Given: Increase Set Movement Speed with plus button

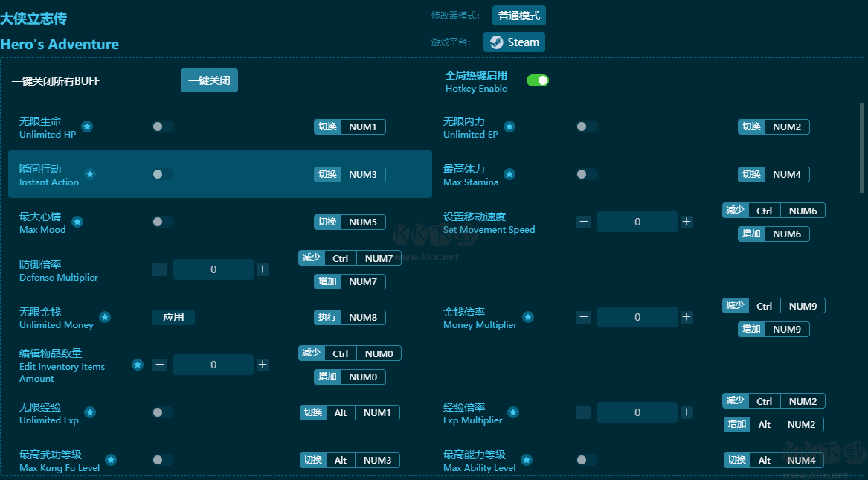Looking at the screenshot, I should (687, 222).
